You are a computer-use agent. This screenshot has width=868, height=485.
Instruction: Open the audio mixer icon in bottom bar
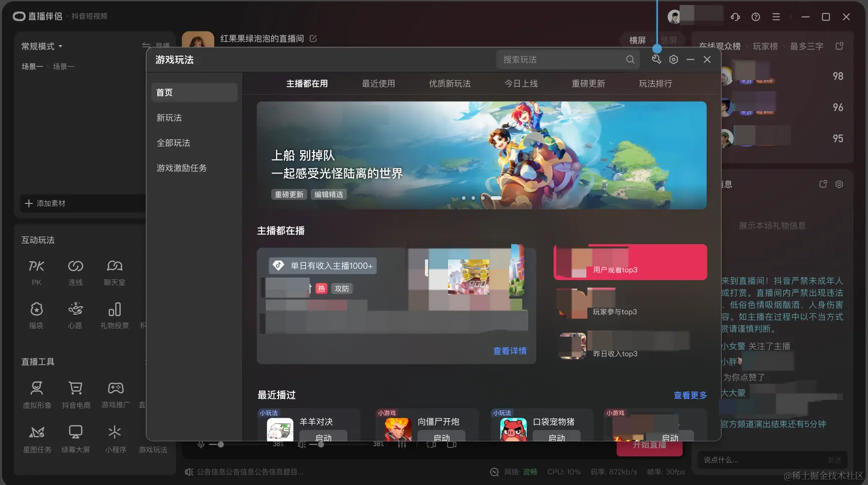pos(401,444)
